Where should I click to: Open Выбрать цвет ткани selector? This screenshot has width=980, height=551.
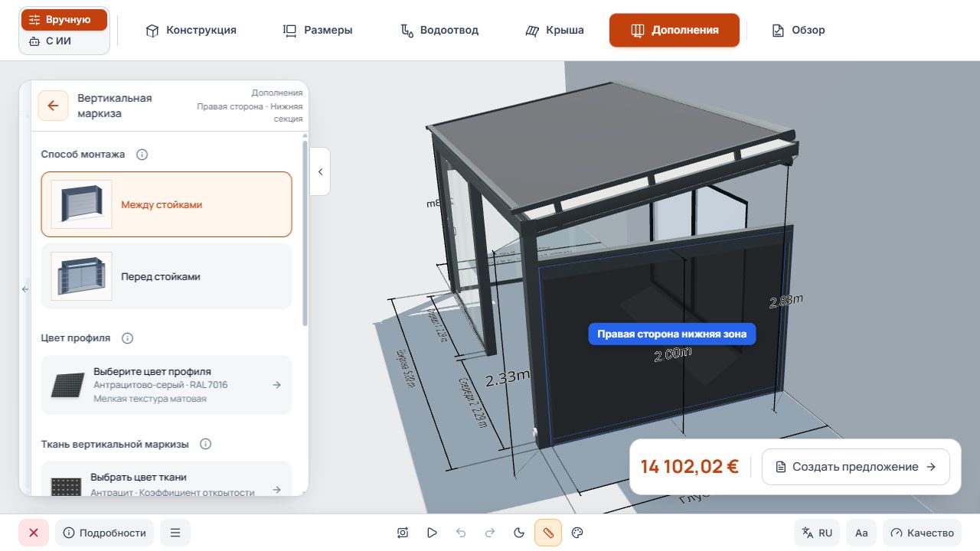point(166,480)
